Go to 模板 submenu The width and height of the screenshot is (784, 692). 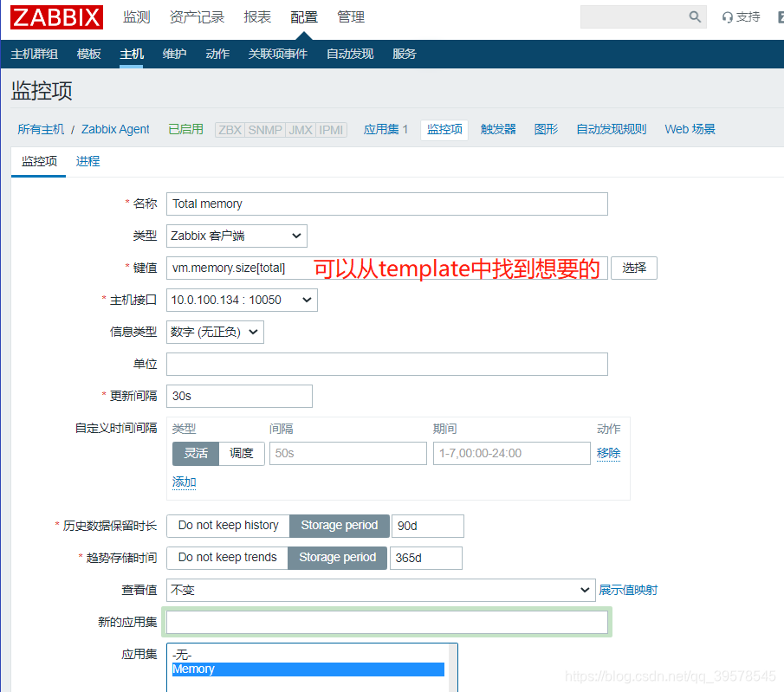click(x=89, y=54)
